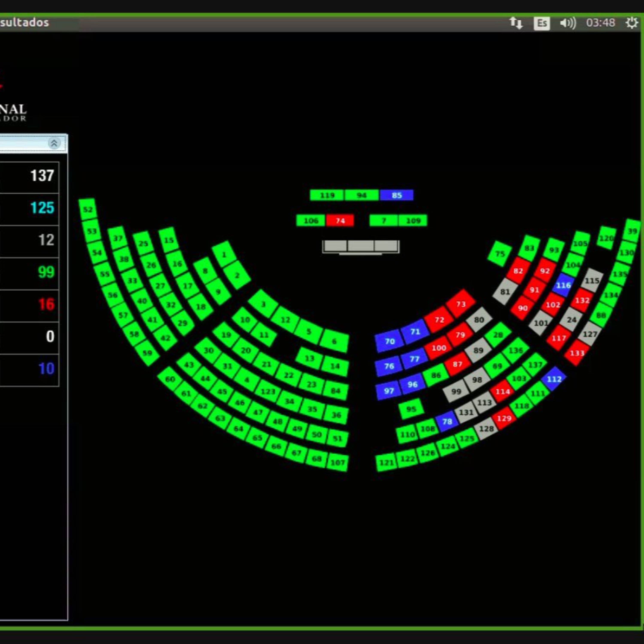Open the Es keyboard language indicator
Screen dimensions: 644x644
pyautogui.click(x=542, y=23)
